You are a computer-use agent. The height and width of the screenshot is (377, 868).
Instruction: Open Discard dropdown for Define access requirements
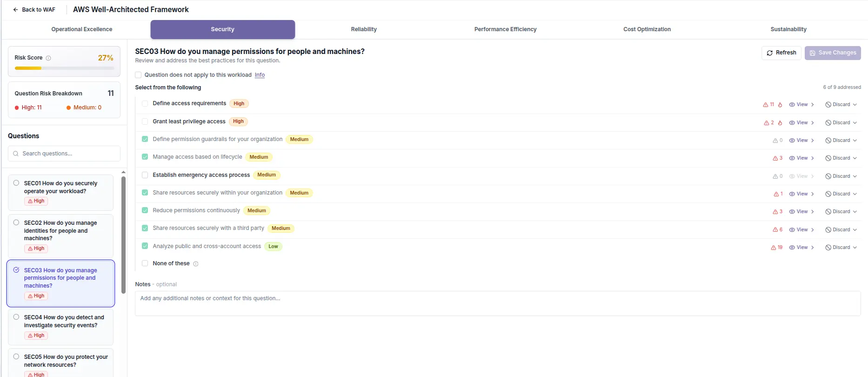pyautogui.click(x=841, y=105)
